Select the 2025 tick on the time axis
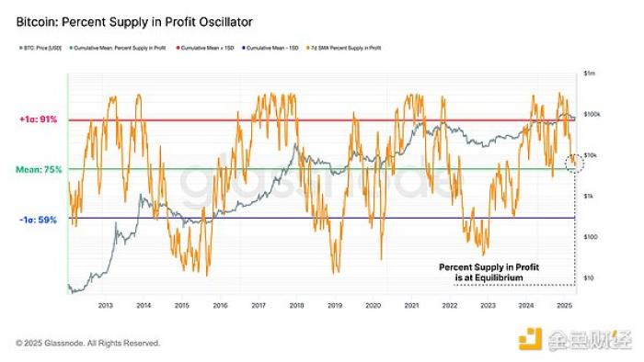This screenshot has width=644, height=362. [x=564, y=305]
